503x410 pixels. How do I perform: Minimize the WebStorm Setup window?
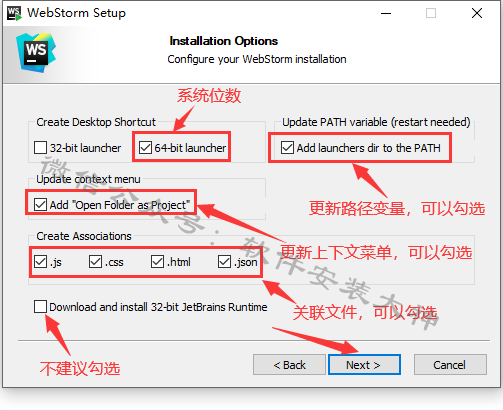coord(386,13)
